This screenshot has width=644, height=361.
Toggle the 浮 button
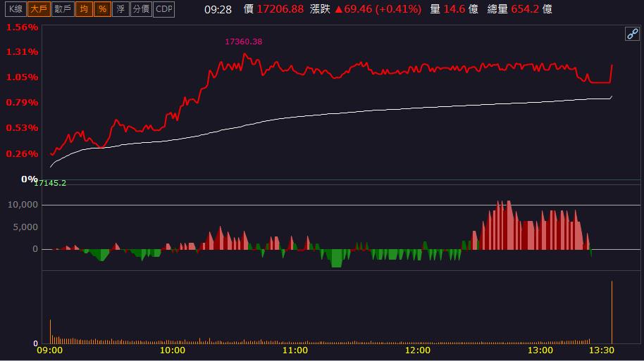pyautogui.click(x=120, y=9)
